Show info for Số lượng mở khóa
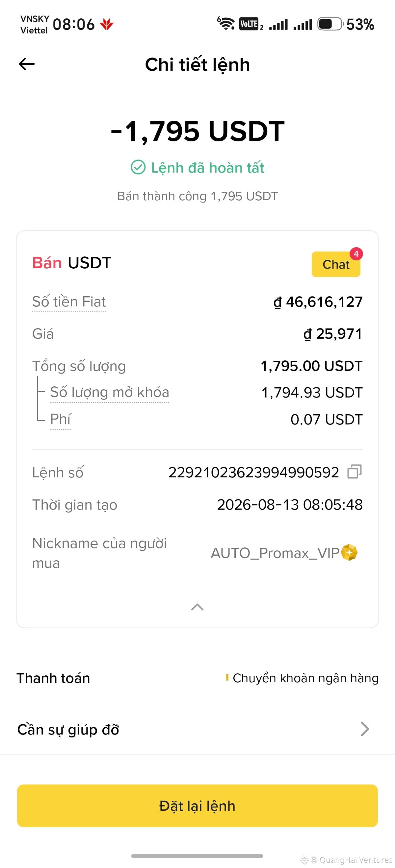Image resolution: width=395 pixels, height=868 pixels. click(x=110, y=392)
